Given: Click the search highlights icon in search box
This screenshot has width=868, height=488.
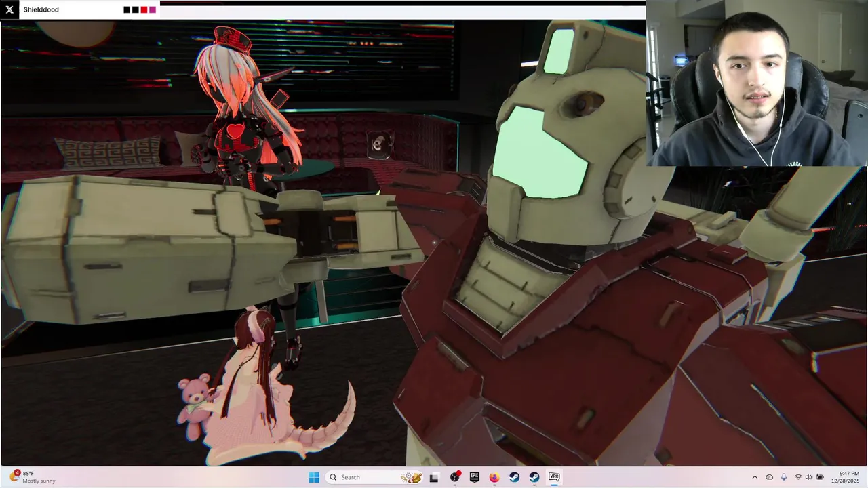Looking at the screenshot, I should tap(411, 477).
